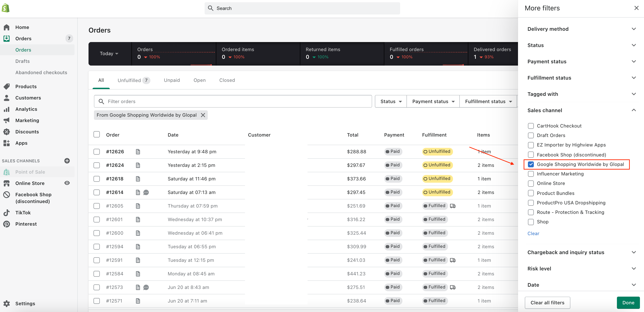The image size is (644, 312).
Task: Tick the Influencer Marketing checkbox
Action: tap(530, 174)
